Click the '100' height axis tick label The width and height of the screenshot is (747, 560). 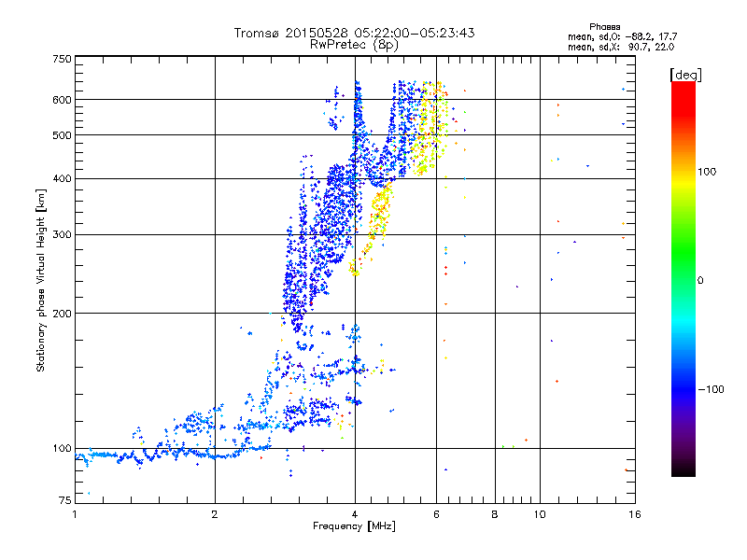[x=62, y=448]
